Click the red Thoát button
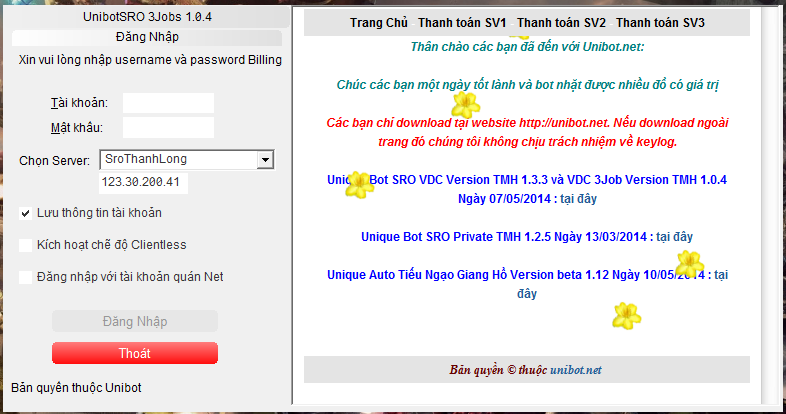The height and width of the screenshot is (414, 786). (135, 353)
